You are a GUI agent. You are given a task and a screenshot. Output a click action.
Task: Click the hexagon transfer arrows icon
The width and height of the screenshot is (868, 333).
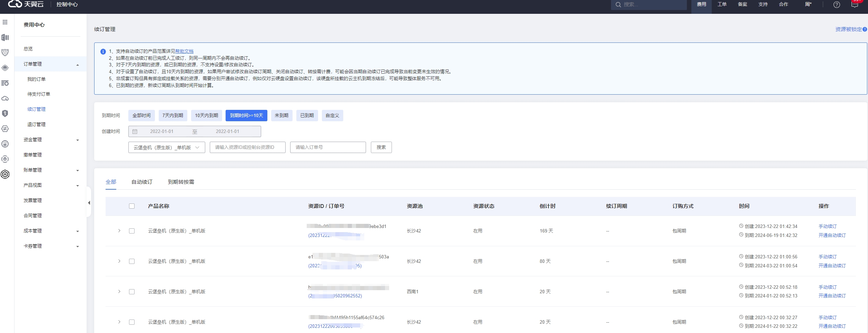click(5, 129)
